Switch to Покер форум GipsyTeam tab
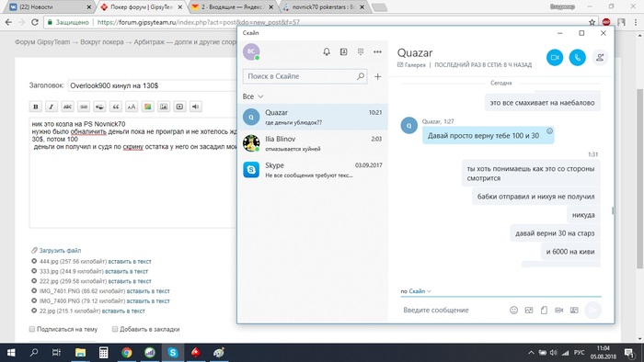The height and width of the screenshot is (362, 644). coord(142,7)
